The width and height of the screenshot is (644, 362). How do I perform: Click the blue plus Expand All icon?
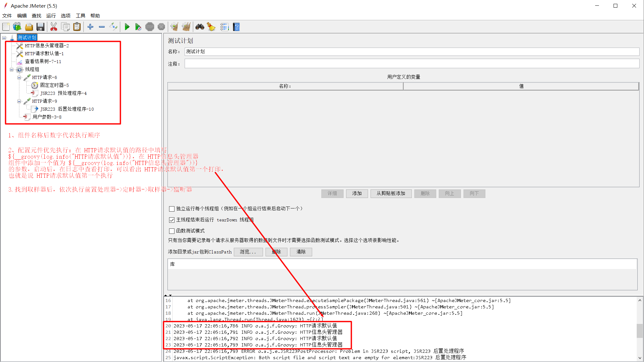[x=90, y=27]
